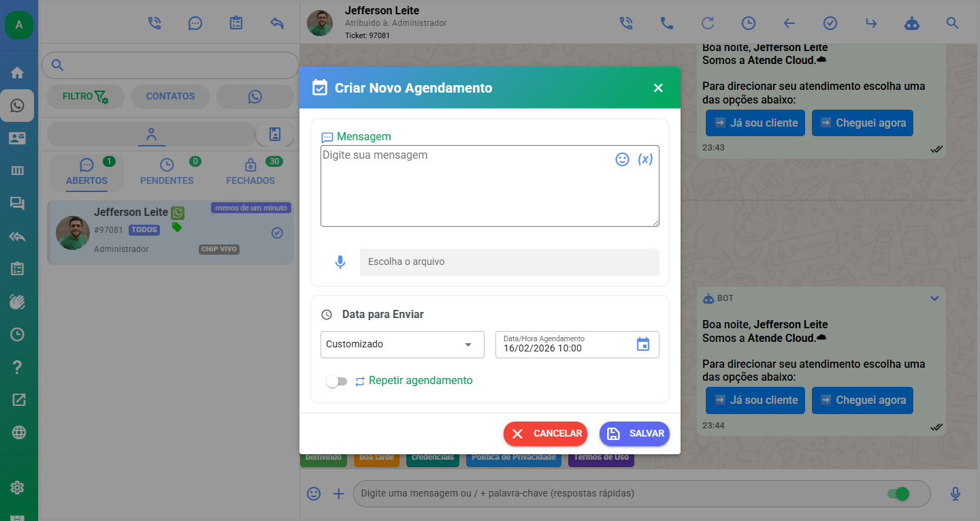Click the SALVAR button

coord(634,434)
